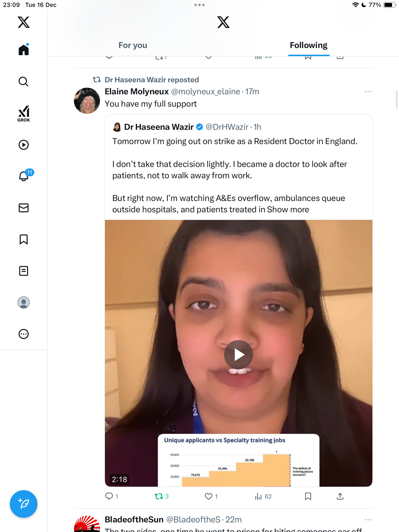Open more options for BladeoftheSun's post
The image size is (399, 532).
click(368, 520)
